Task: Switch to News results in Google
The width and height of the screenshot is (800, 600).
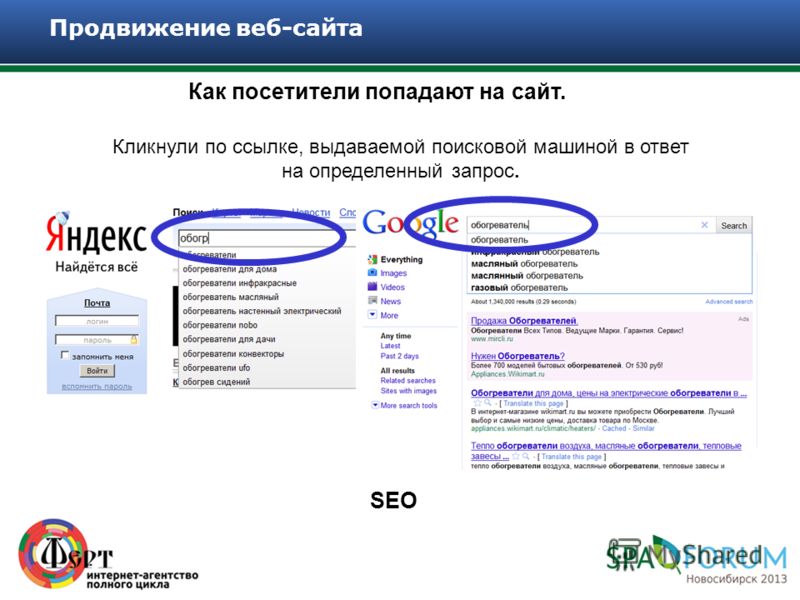Action: [x=390, y=301]
